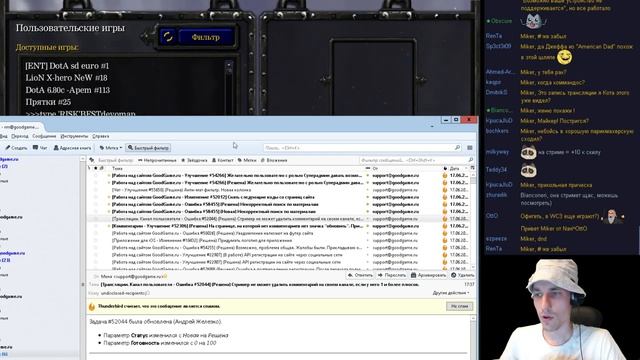Create a new message with Создать
This screenshot has height=360, width=640.
(16, 148)
